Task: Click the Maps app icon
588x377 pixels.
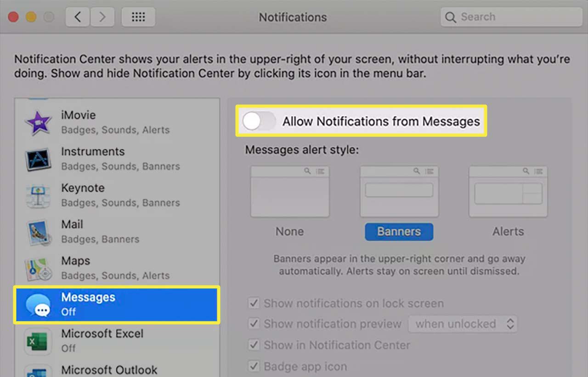Action: coord(39,268)
